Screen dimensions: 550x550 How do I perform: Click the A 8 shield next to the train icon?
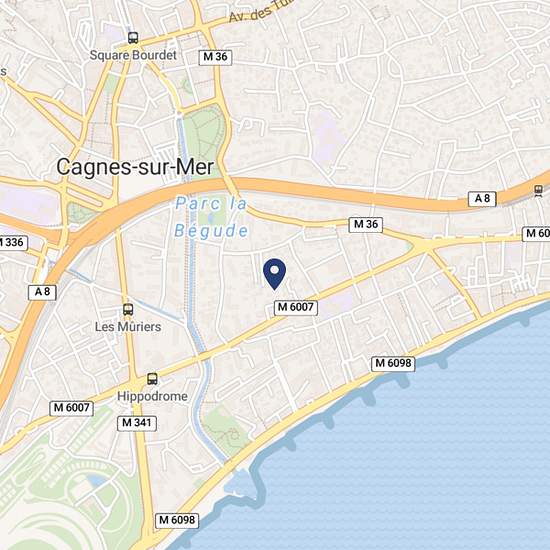[482, 199]
